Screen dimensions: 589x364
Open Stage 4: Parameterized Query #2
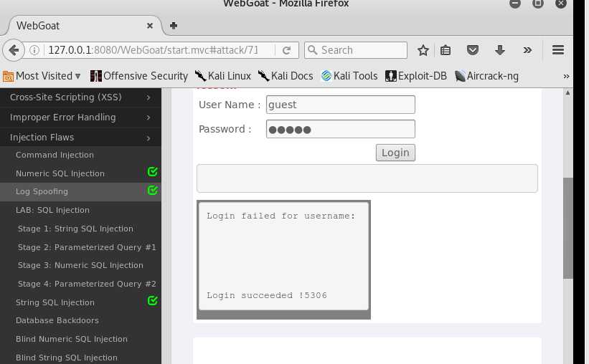[87, 284]
